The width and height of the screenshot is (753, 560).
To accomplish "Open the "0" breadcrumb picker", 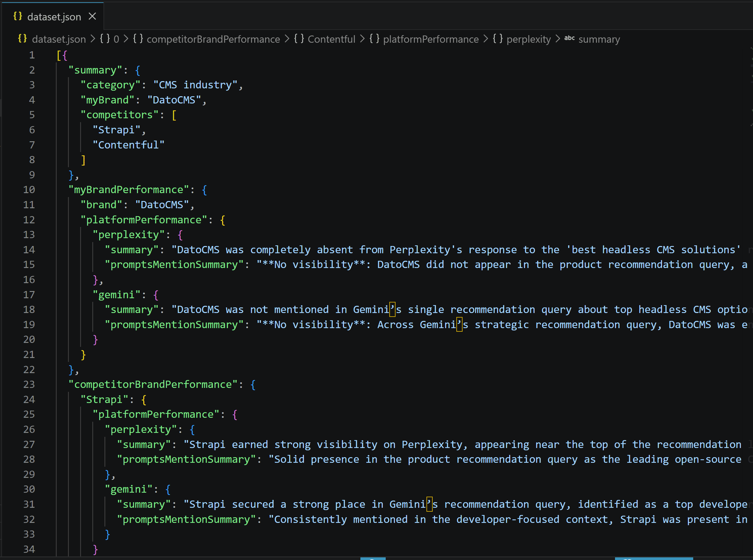I will pos(117,39).
